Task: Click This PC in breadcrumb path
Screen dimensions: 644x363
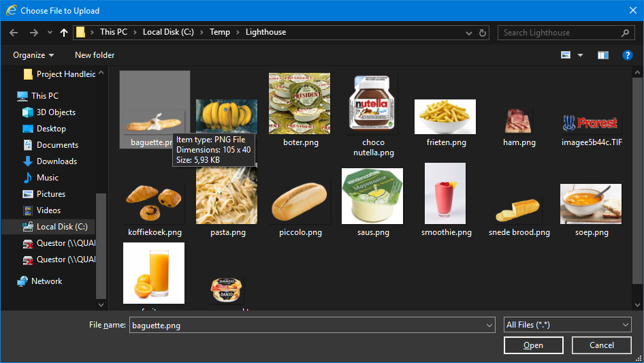Action: (114, 32)
